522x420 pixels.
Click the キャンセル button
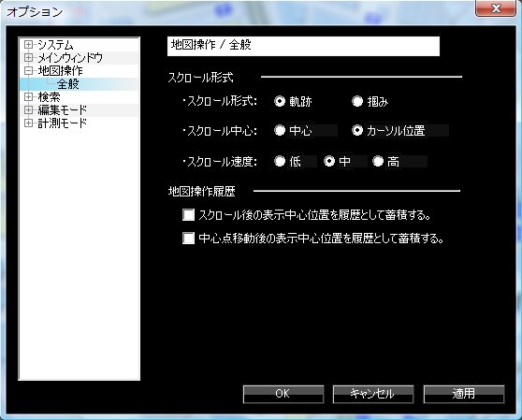(373, 394)
